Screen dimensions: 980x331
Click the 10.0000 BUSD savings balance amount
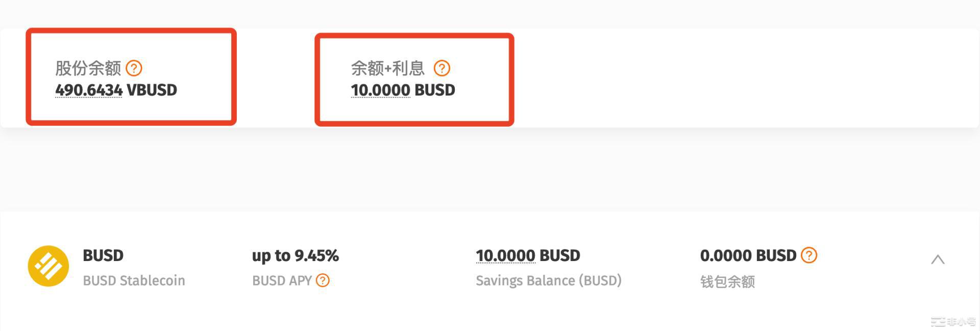528,255
